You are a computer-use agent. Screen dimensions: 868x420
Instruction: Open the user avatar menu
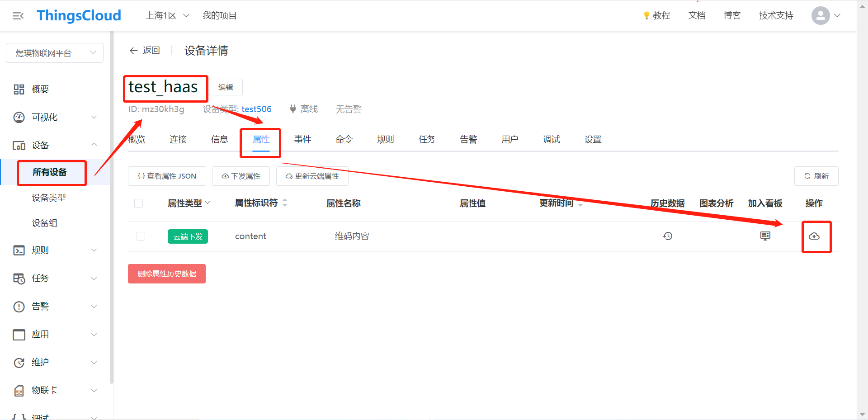(x=821, y=15)
